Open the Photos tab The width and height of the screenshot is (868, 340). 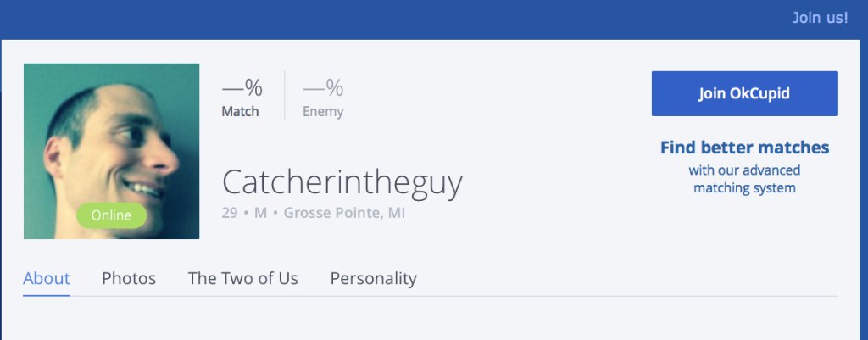129,278
